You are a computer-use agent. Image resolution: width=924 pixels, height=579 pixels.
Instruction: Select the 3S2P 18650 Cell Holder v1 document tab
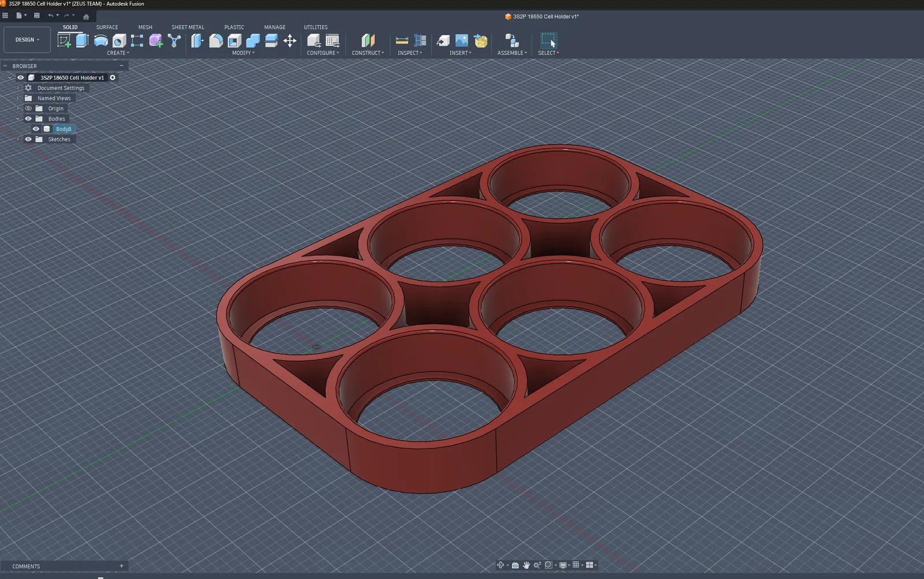point(542,17)
